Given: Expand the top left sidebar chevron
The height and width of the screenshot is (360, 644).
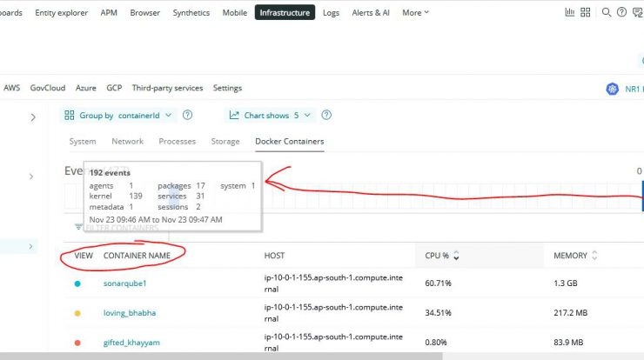Looking at the screenshot, I should click(x=33, y=117).
